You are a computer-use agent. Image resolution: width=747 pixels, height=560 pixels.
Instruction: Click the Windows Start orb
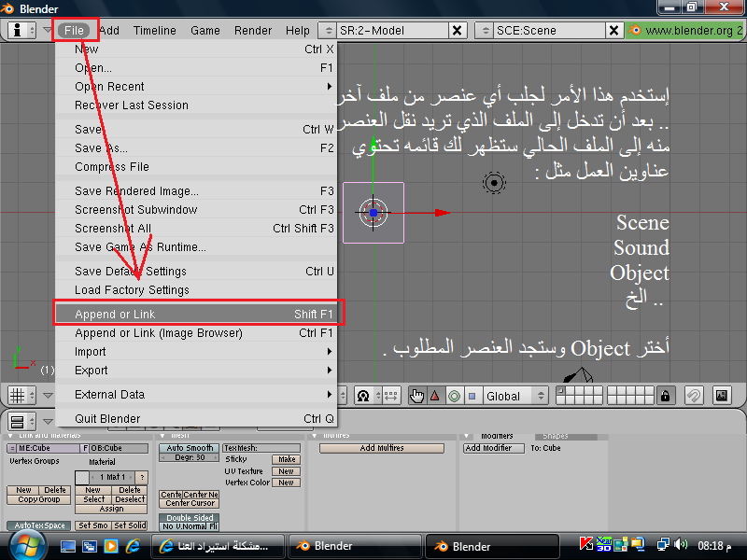[x=28, y=546]
